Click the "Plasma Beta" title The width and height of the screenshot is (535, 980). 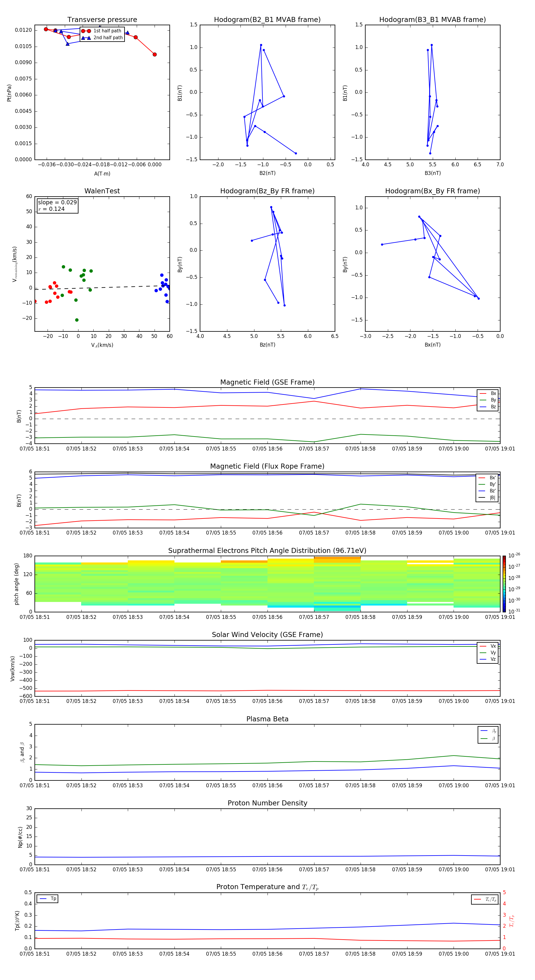[267, 719]
